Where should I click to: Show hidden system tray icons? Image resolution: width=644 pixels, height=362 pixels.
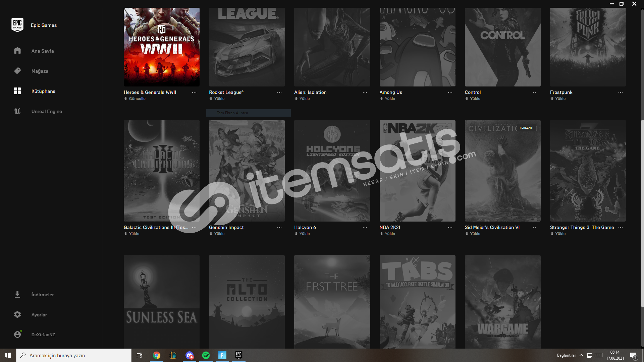581,355
